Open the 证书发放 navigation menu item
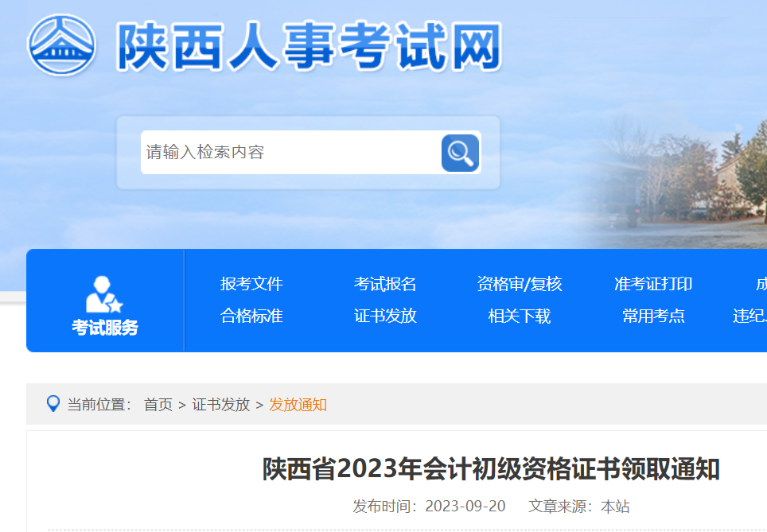 tap(385, 316)
